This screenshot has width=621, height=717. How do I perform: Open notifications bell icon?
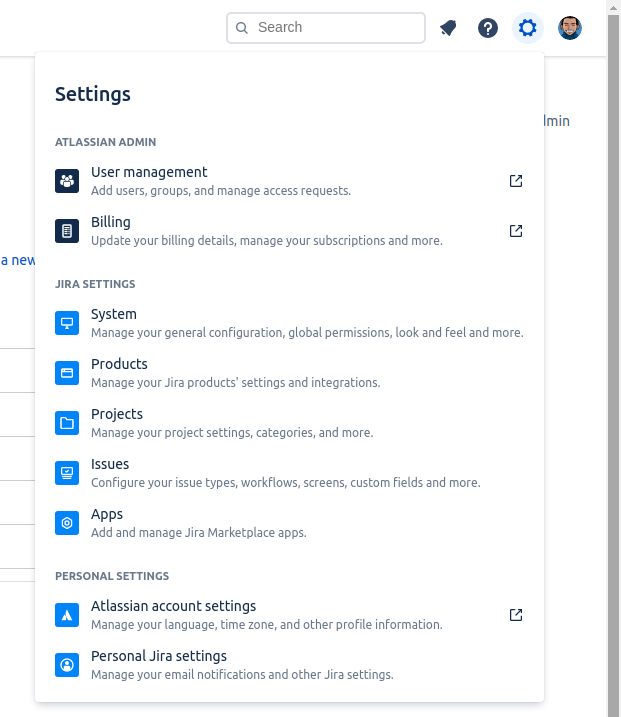point(448,28)
